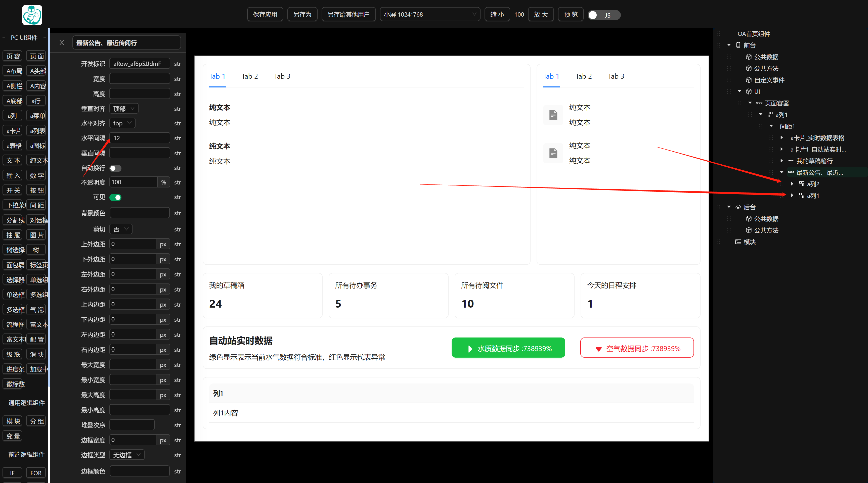Turn off the 可见 visibility switch
The height and width of the screenshot is (483, 868).
click(115, 197)
